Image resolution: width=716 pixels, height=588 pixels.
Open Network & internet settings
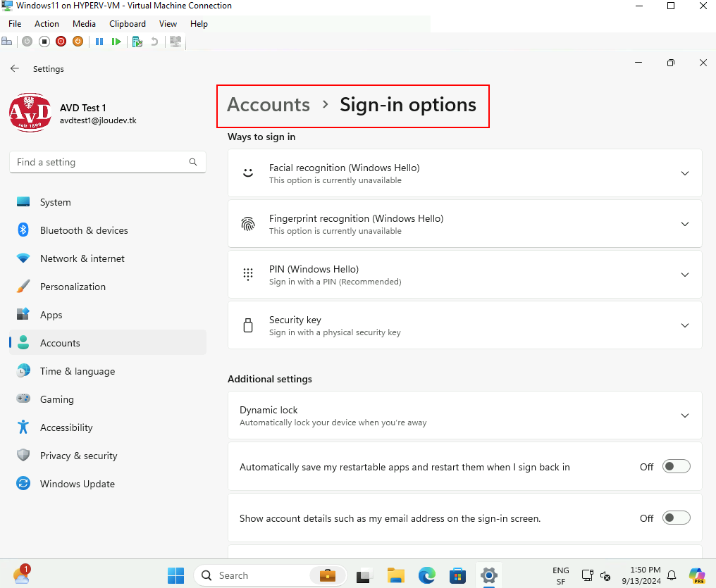pyautogui.click(x=108, y=258)
